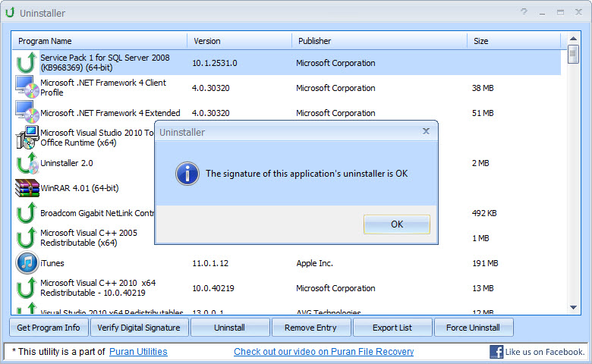592x364 pixels.
Task: Close the signature dialog with X
Action: click(x=426, y=131)
